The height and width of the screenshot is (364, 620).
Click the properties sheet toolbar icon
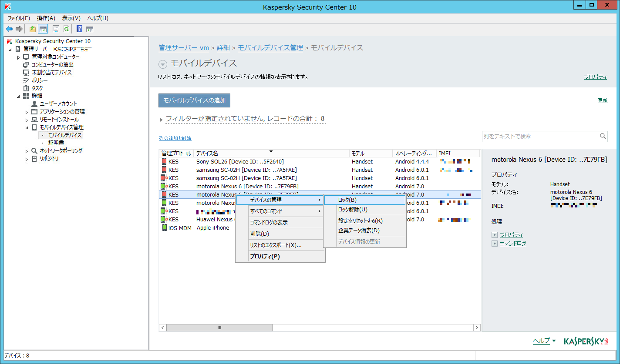(56, 29)
